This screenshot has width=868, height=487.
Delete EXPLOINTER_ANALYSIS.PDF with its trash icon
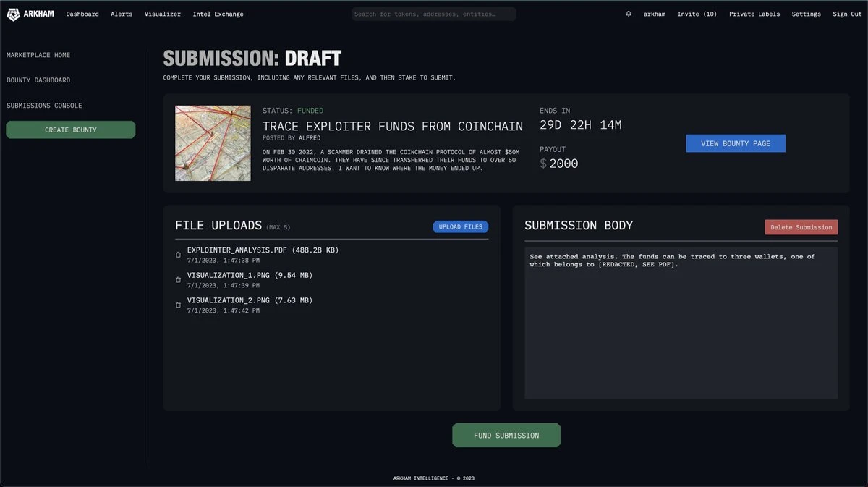179,255
